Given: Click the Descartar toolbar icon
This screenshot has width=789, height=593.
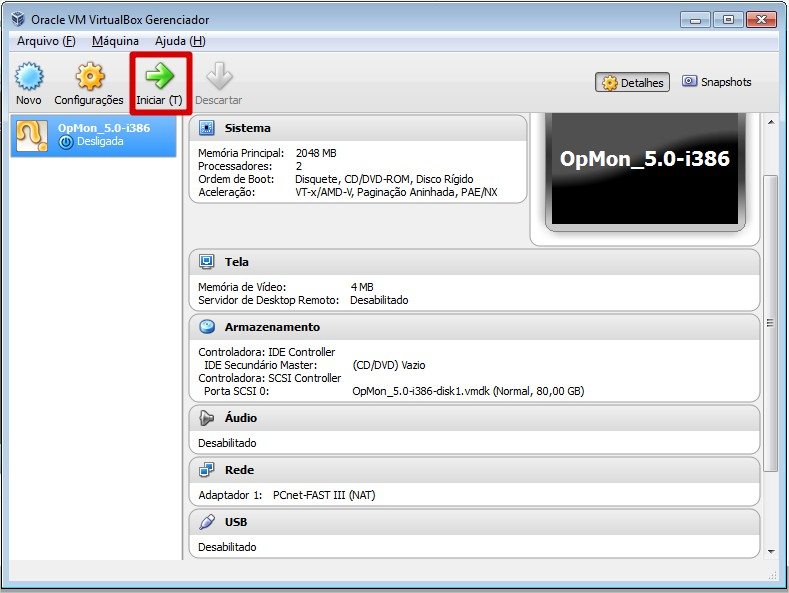Looking at the screenshot, I should [x=218, y=78].
